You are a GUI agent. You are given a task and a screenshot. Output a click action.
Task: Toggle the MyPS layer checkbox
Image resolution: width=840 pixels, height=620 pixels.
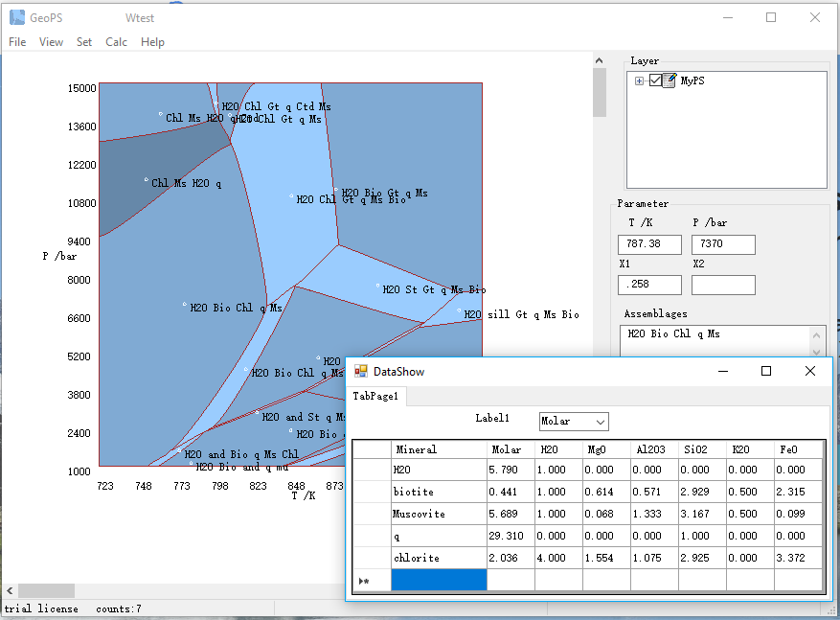coord(655,81)
